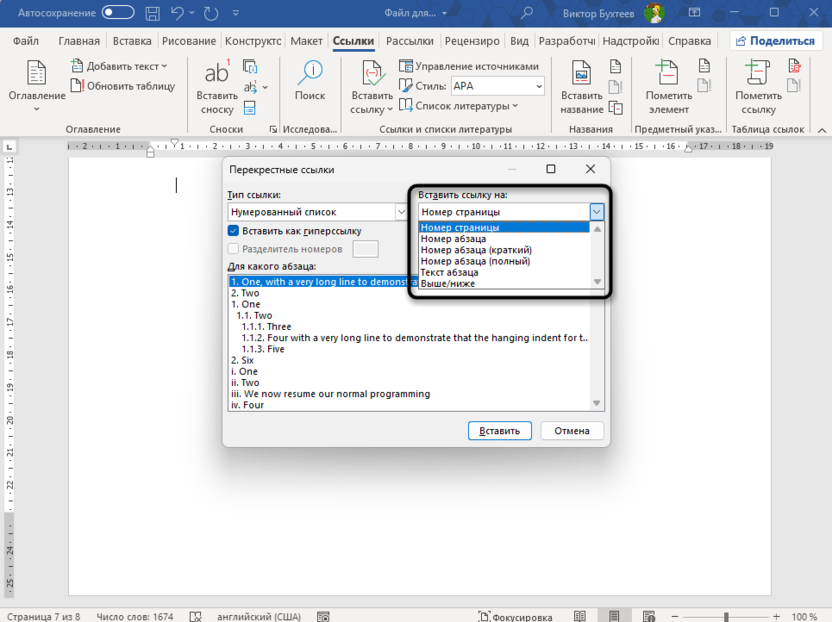Switch to the Рассылки tab
The image size is (832, 622).
(x=410, y=41)
